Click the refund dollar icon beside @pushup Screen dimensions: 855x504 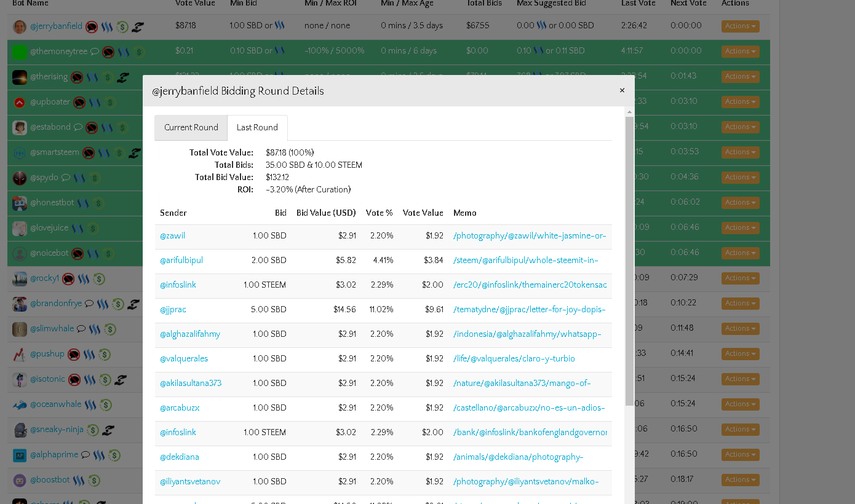coord(105,354)
